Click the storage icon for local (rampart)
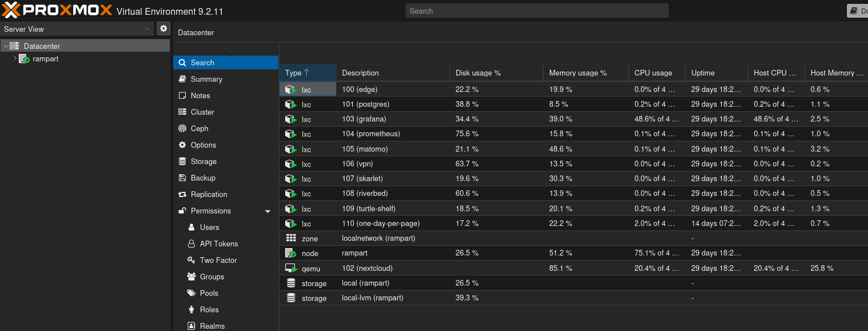 [x=291, y=283]
